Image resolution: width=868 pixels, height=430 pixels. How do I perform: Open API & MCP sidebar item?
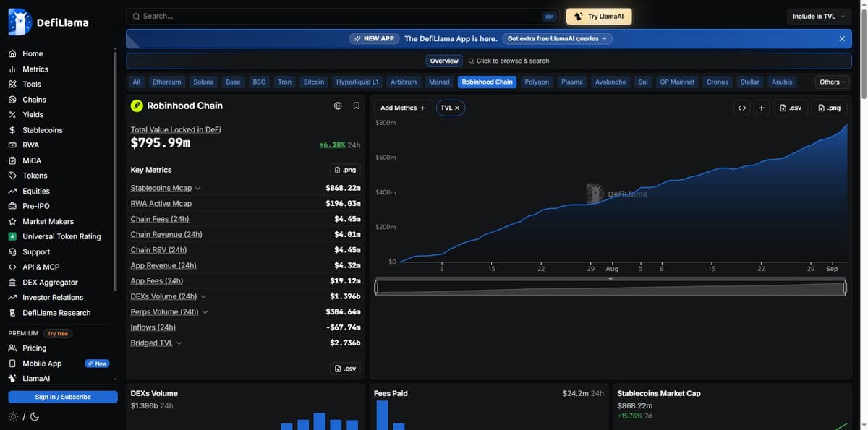coord(41,267)
